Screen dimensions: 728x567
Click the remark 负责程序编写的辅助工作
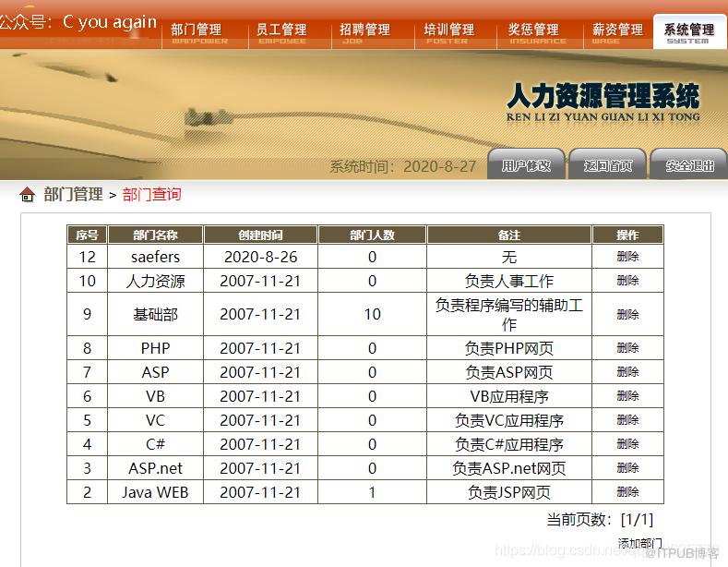click(x=509, y=315)
